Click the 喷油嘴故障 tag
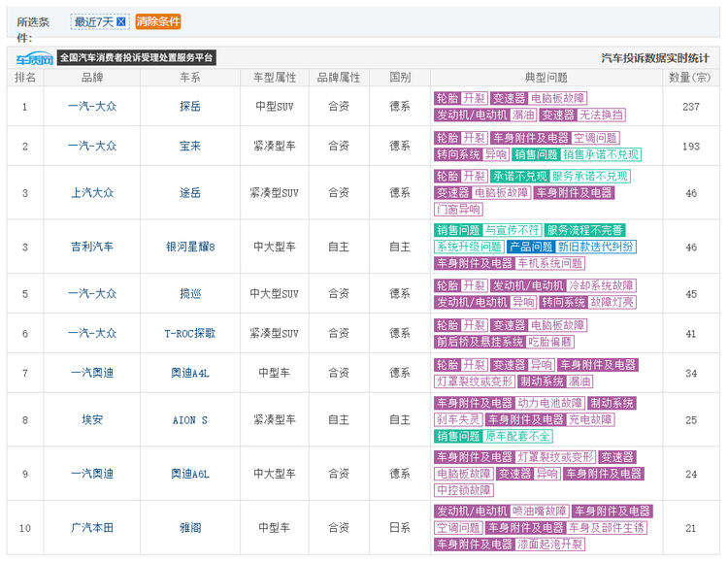The width and height of the screenshot is (728, 562). coord(539,512)
